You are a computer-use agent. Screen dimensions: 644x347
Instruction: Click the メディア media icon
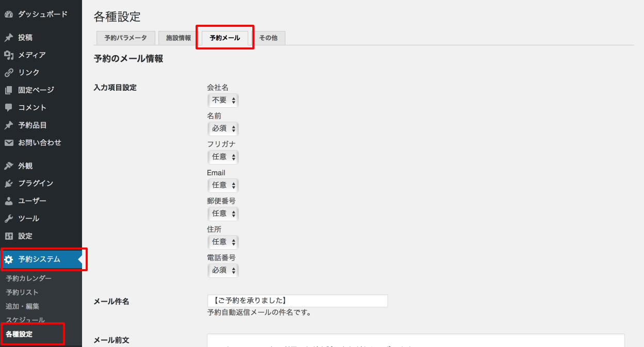(x=8, y=55)
